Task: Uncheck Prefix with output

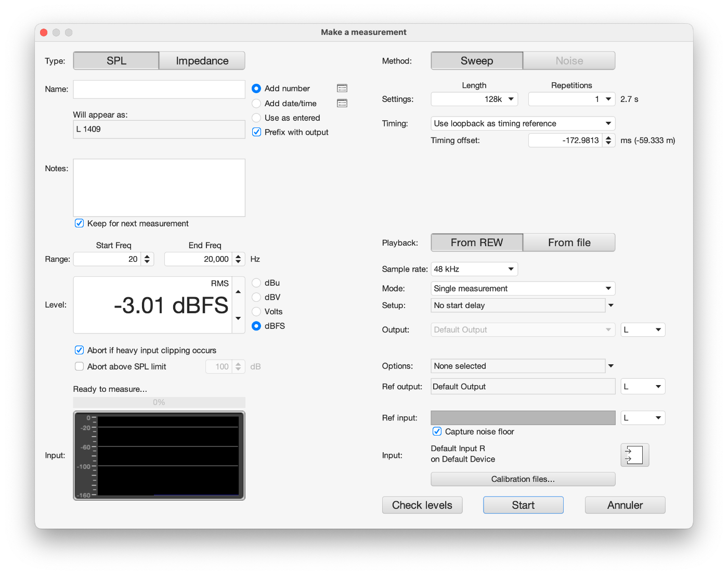Action: click(256, 132)
